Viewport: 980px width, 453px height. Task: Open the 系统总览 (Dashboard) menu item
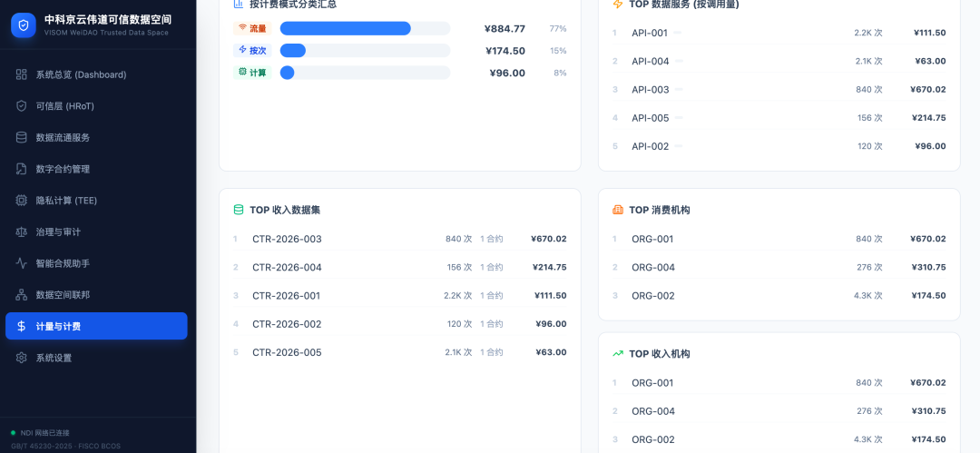pos(96,74)
